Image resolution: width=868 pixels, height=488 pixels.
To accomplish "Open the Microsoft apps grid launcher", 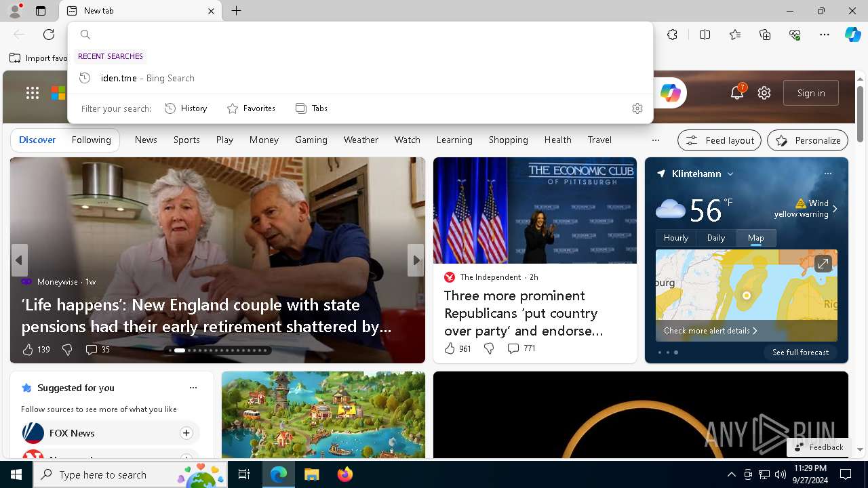I will tap(33, 93).
